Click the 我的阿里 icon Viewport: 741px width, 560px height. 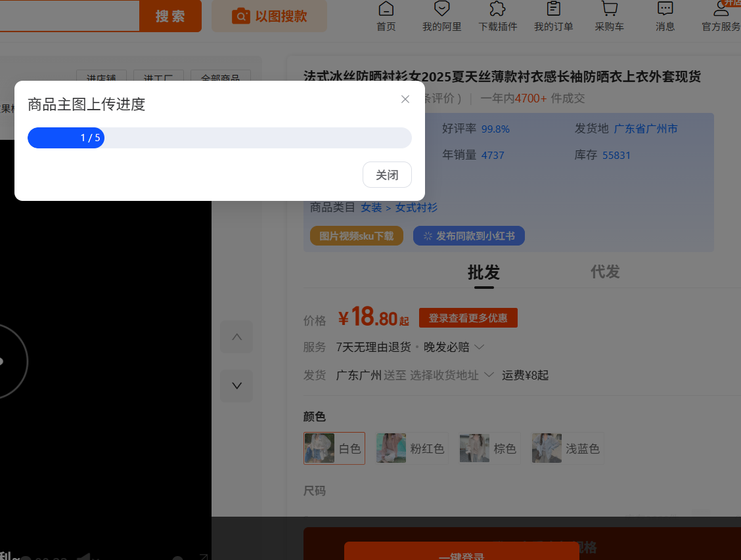pos(441,9)
